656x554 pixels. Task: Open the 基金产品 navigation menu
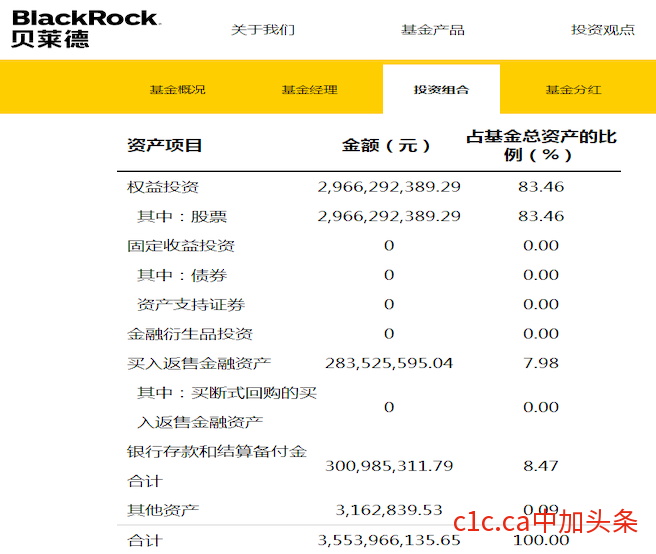pos(432,30)
